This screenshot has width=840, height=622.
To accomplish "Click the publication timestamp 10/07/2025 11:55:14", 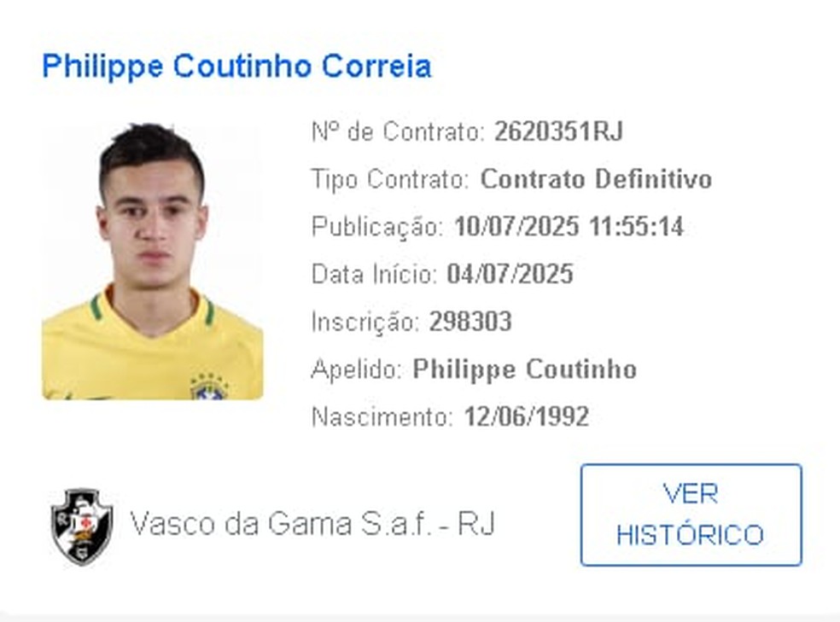I will (x=569, y=227).
